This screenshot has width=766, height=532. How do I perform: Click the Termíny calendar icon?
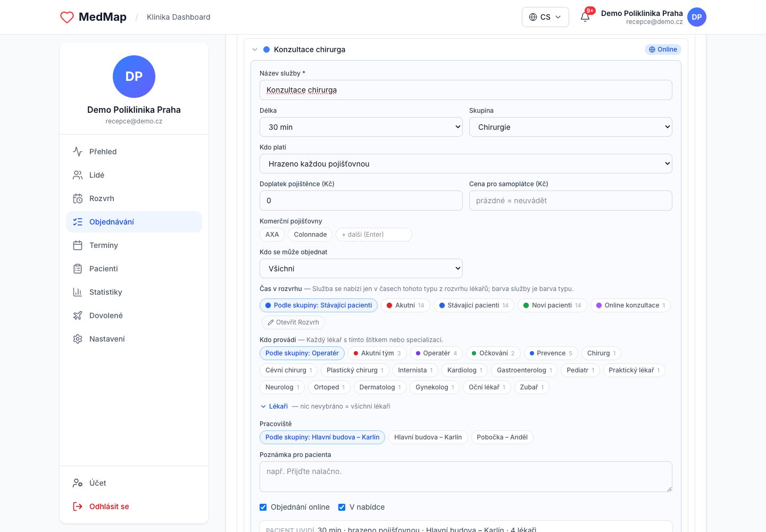[78, 245]
